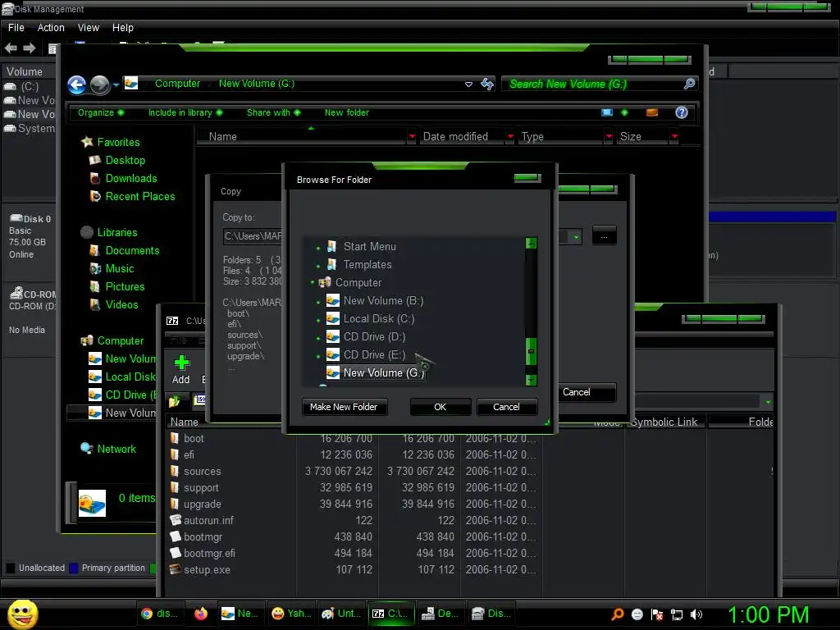Expand New Volume (B:) node arrow
Viewport: 840px width, 630px height.
(x=318, y=302)
